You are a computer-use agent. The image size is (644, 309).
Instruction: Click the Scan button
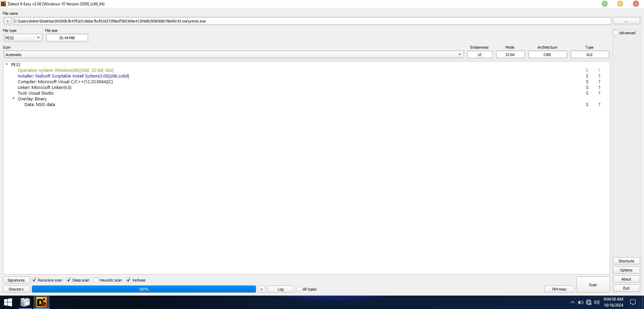[x=593, y=285]
